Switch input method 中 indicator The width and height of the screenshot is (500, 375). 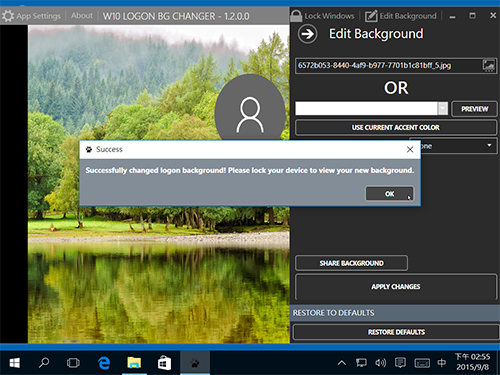[442, 363]
